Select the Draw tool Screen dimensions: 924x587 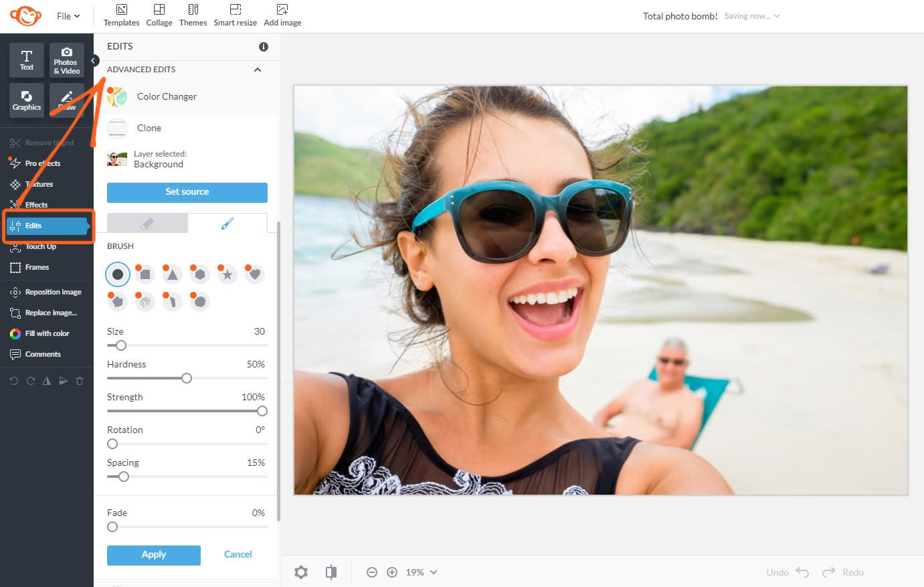pyautogui.click(x=66, y=100)
